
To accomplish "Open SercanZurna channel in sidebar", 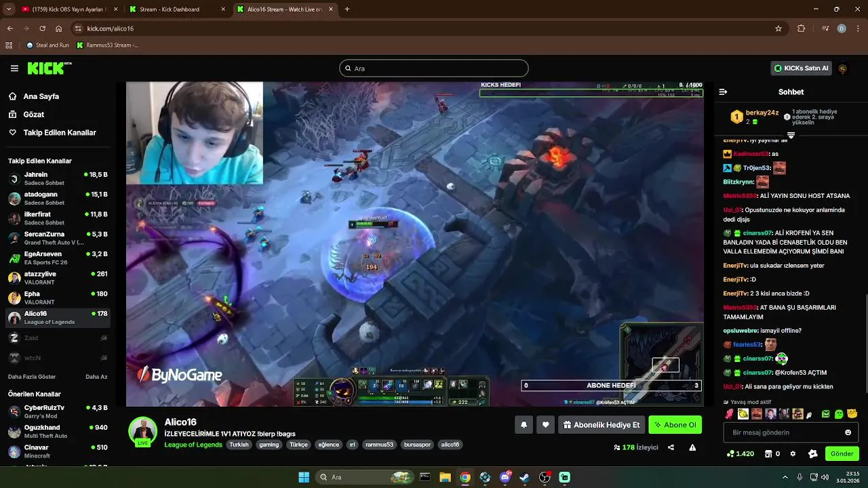I will tap(58, 238).
